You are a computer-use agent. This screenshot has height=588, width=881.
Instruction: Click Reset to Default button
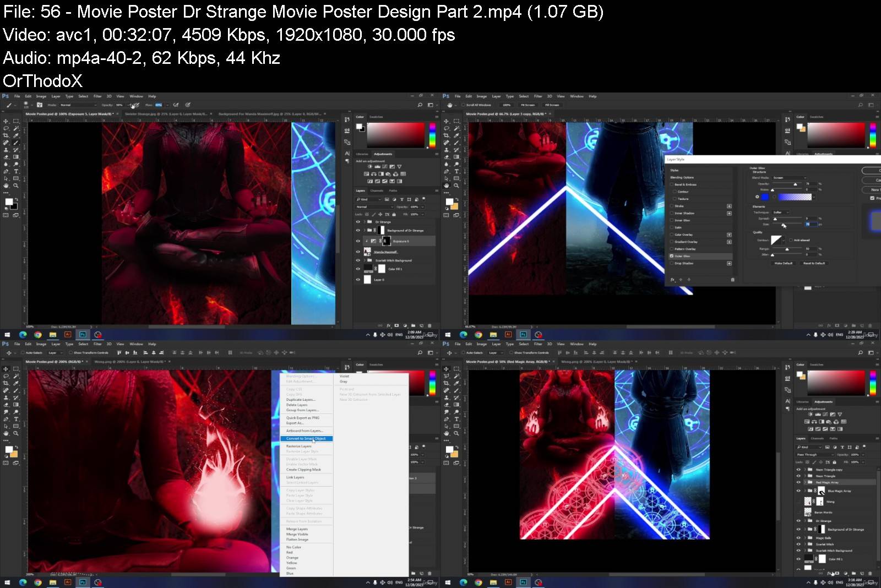[x=814, y=263]
